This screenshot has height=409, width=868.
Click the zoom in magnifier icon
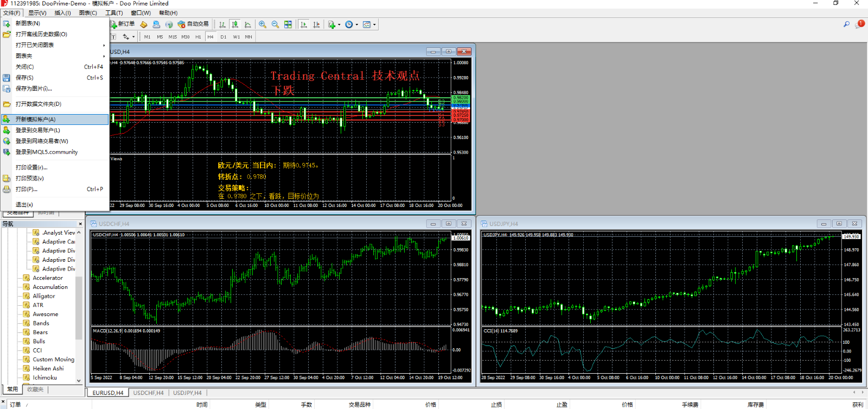pos(263,24)
